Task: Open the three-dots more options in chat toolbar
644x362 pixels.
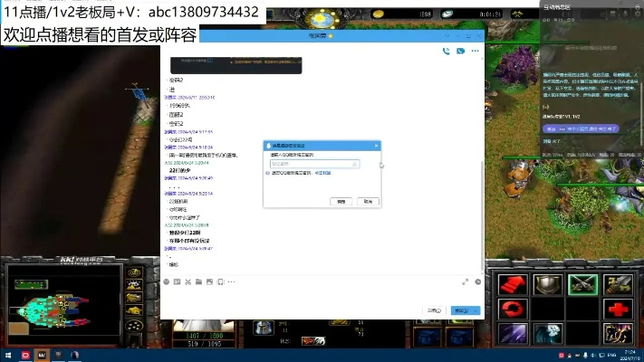Action: pyautogui.click(x=232, y=282)
